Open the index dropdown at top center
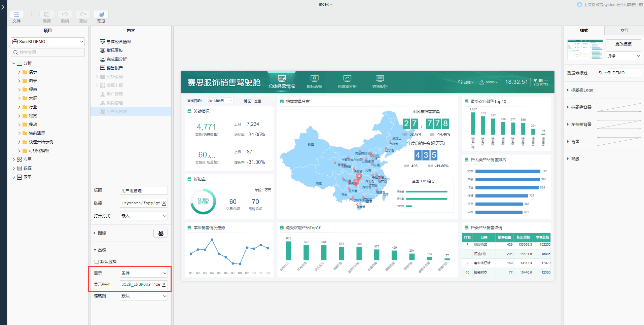 coord(325,4)
